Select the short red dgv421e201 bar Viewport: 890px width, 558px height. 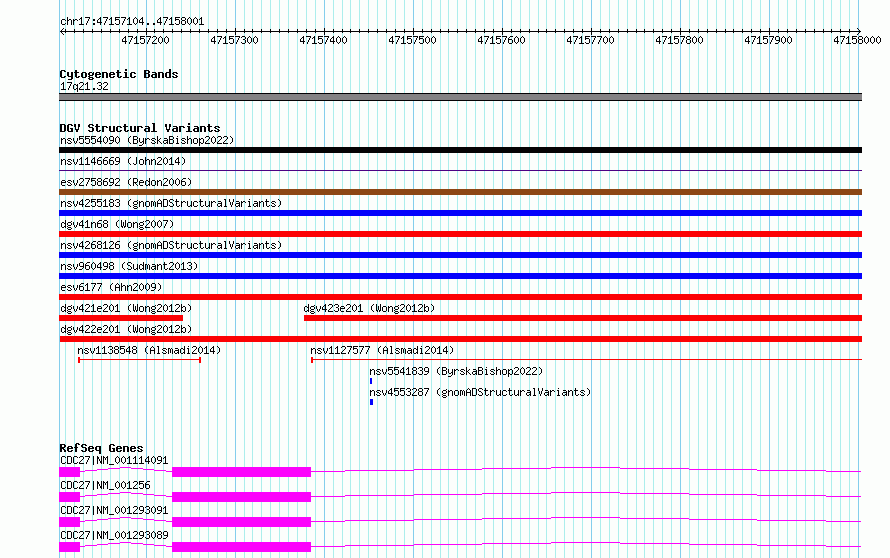click(x=121, y=318)
